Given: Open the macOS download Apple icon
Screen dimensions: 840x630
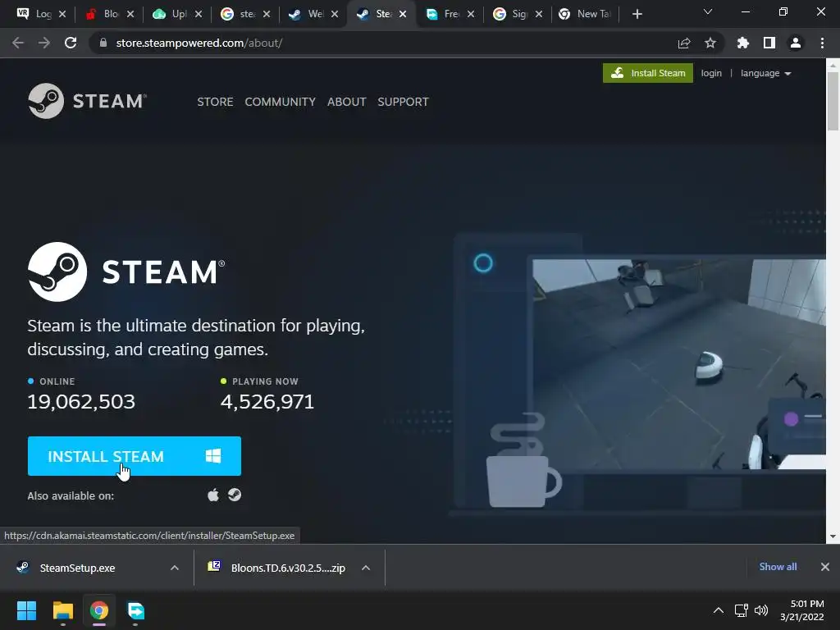Looking at the screenshot, I should pos(213,495).
